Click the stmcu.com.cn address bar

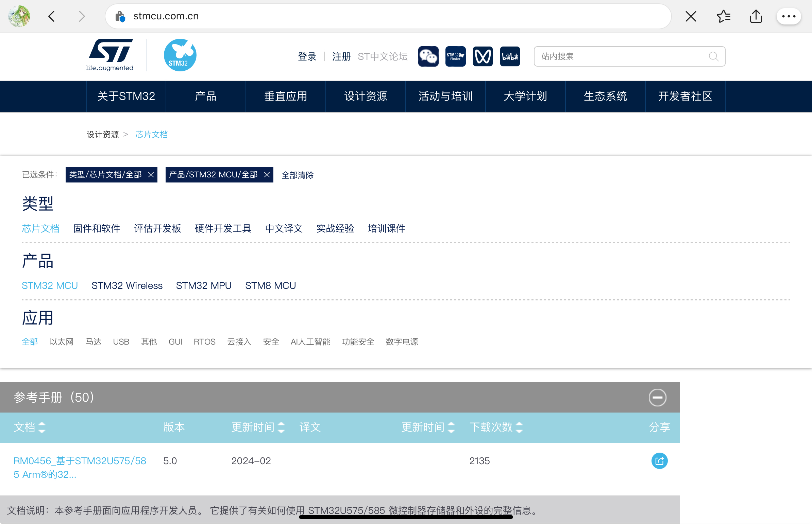pyautogui.click(x=388, y=16)
